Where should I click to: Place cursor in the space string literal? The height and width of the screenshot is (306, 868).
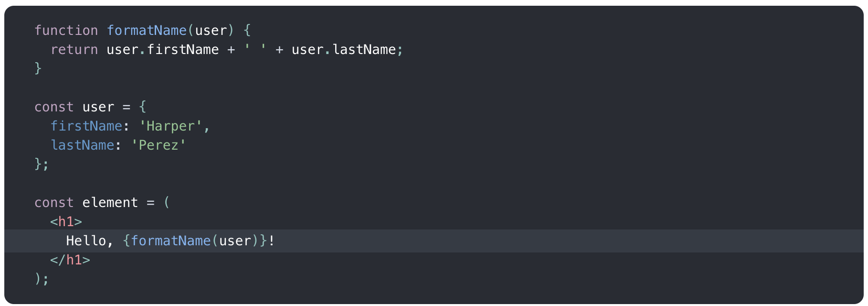pos(255,50)
